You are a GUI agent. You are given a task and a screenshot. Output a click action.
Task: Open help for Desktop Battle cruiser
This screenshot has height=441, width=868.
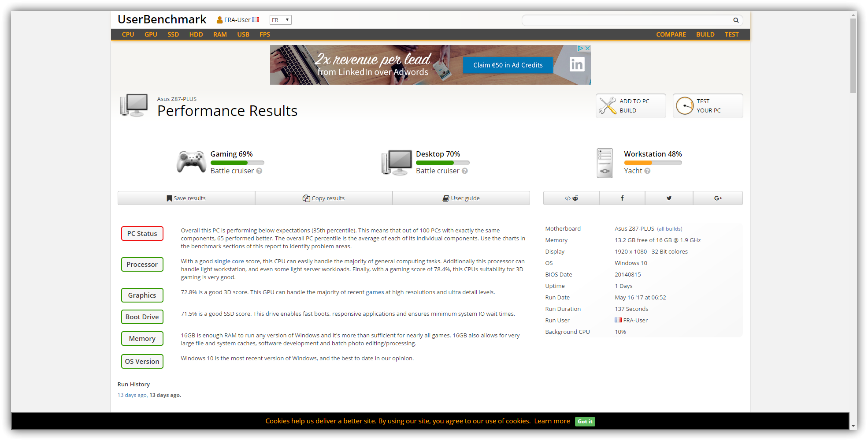[464, 171]
